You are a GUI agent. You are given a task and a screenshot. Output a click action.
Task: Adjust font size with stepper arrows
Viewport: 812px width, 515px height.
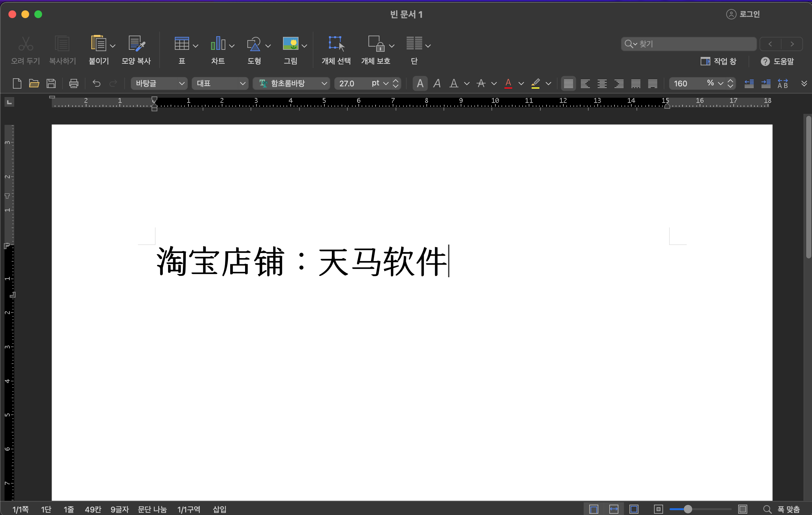pyautogui.click(x=396, y=83)
